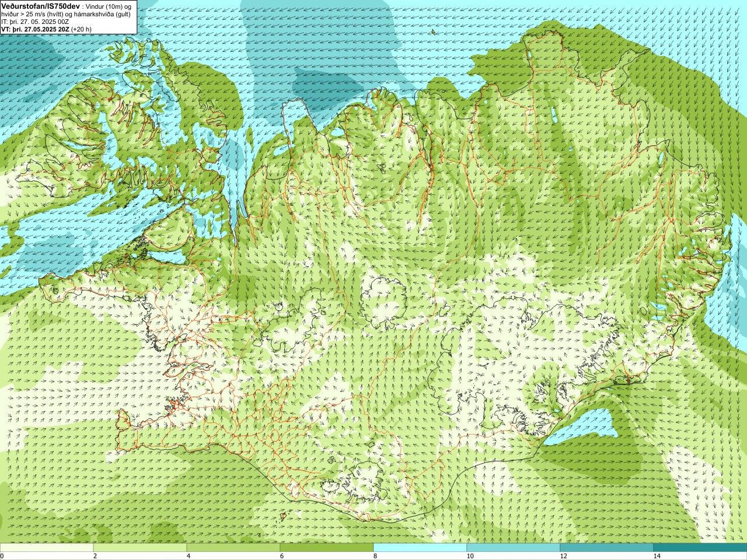
Task: Click the turquoise 10–12 m/s legend swatch
Action: coord(514,548)
